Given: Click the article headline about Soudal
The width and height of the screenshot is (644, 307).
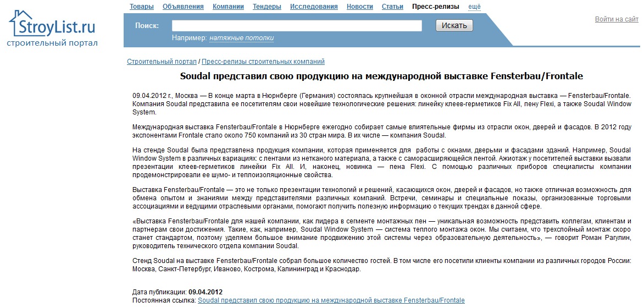Looking at the screenshot, I should [x=382, y=76].
